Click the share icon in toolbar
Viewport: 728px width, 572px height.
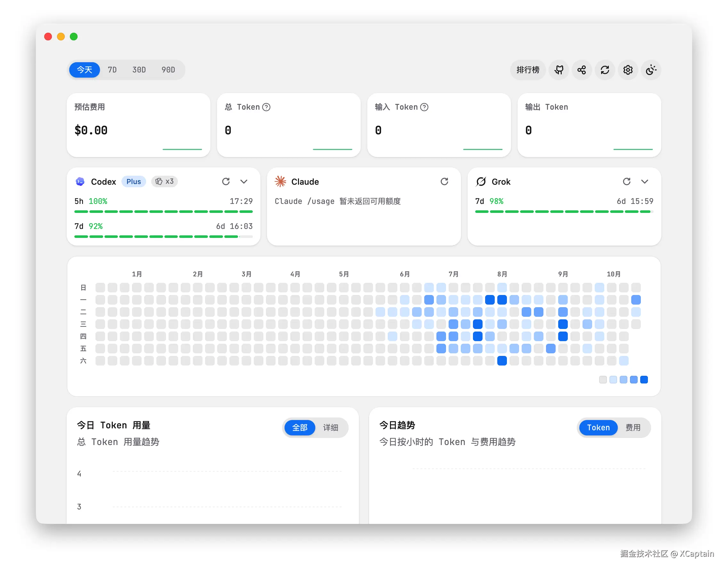click(x=581, y=70)
